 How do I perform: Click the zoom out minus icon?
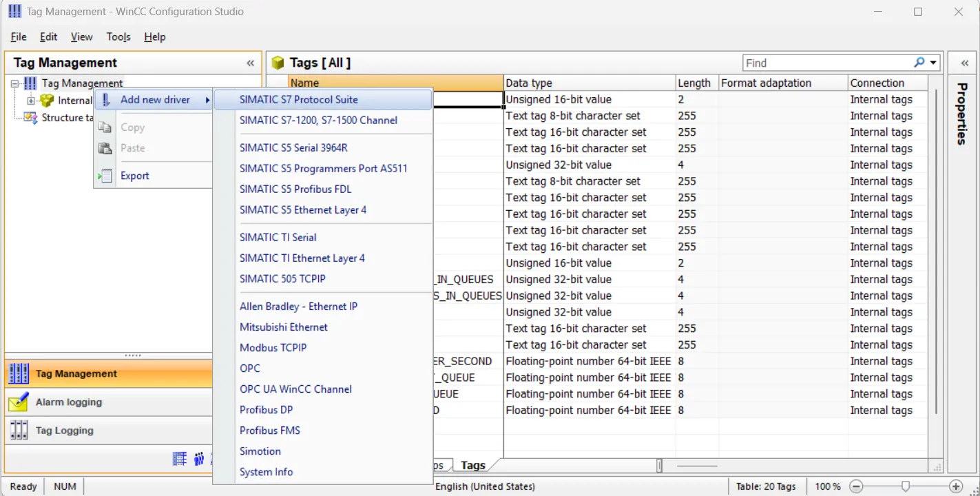[856, 486]
